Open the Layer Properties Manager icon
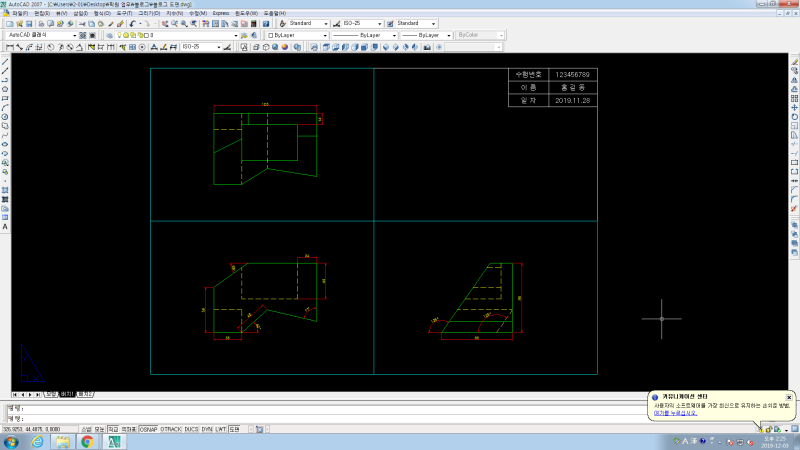 point(109,35)
